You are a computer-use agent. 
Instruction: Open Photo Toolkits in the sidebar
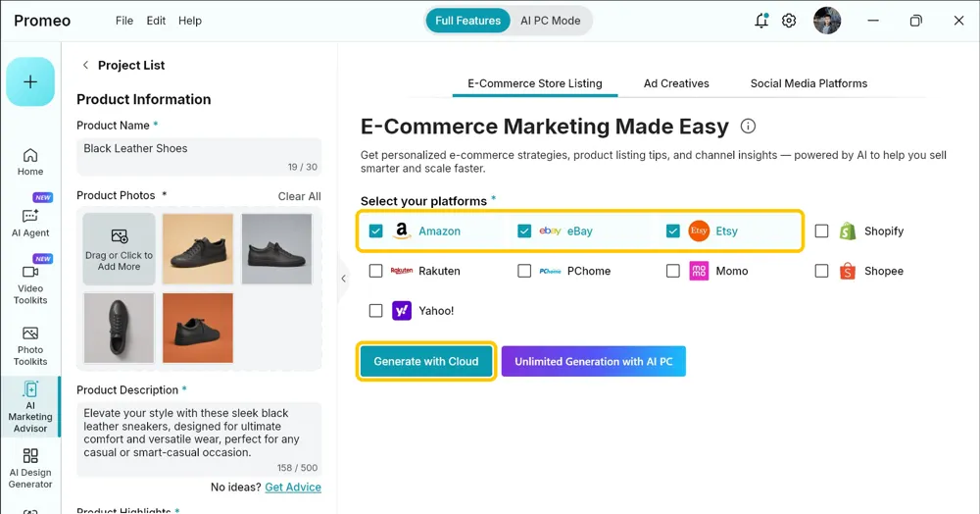coord(30,346)
